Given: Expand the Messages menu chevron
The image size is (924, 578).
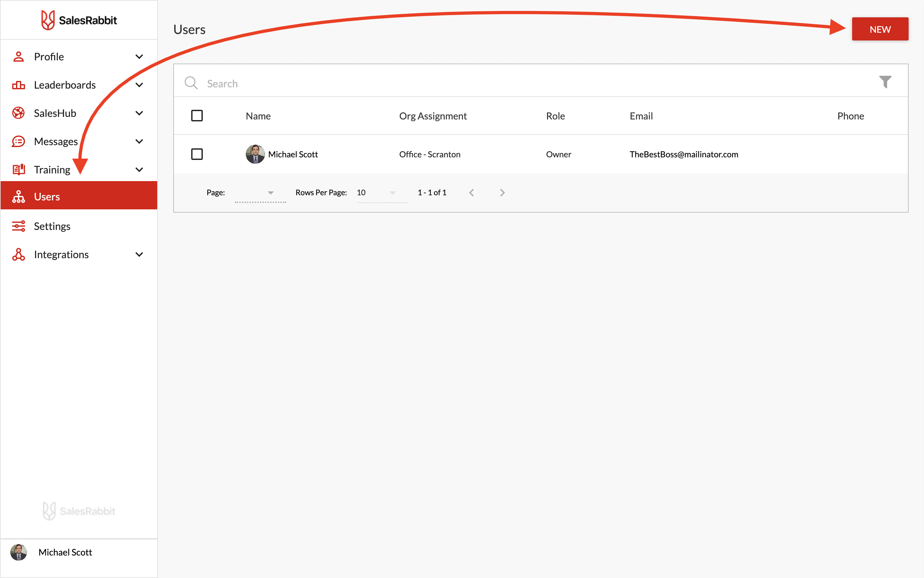Looking at the screenshot, I should pos(139,141).
